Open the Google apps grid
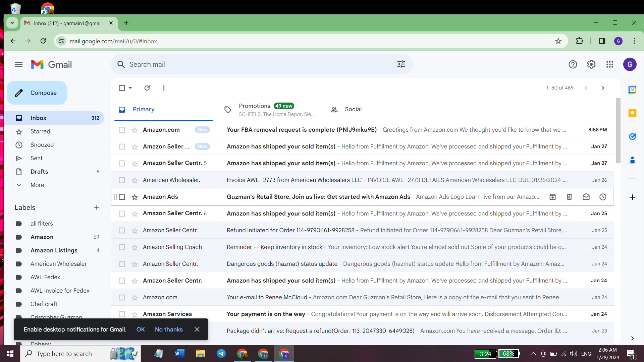 point(610,64)
